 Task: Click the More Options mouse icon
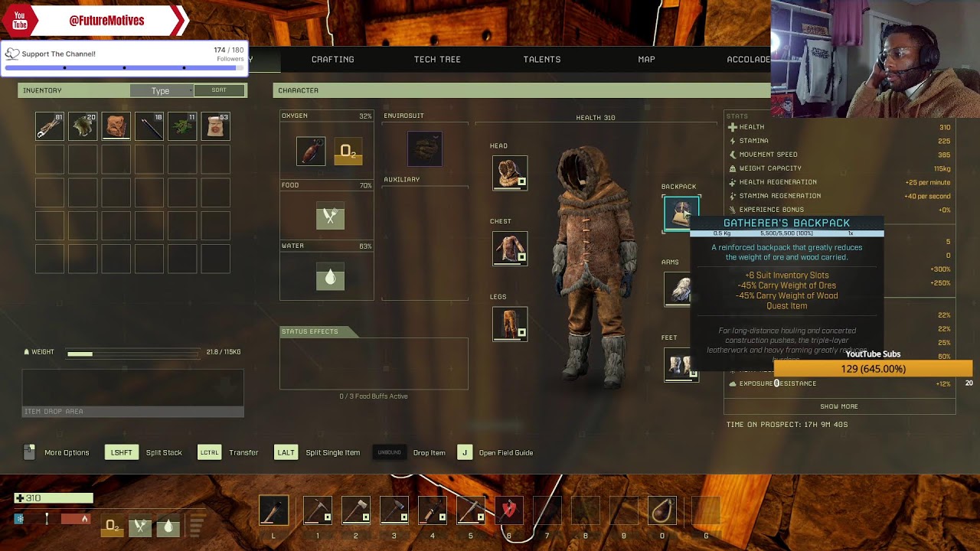[x=29, y=452]
